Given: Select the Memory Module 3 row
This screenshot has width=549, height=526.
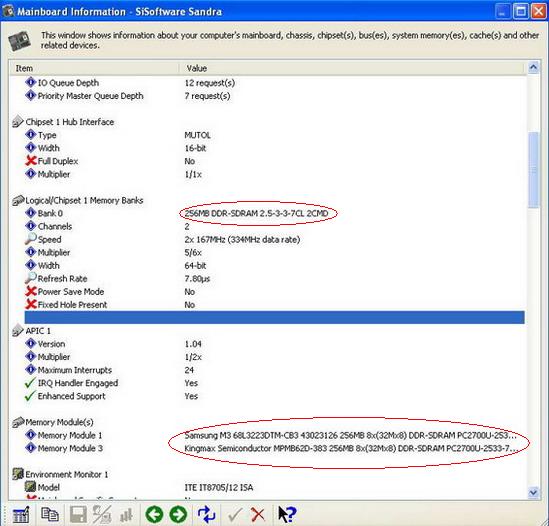Looking at the screenshot, I should [x=274, y=448].
